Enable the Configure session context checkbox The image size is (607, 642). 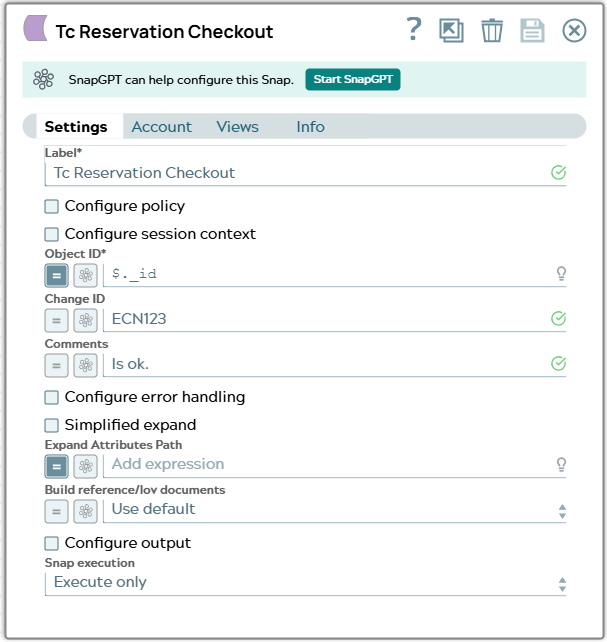(52, 235)
